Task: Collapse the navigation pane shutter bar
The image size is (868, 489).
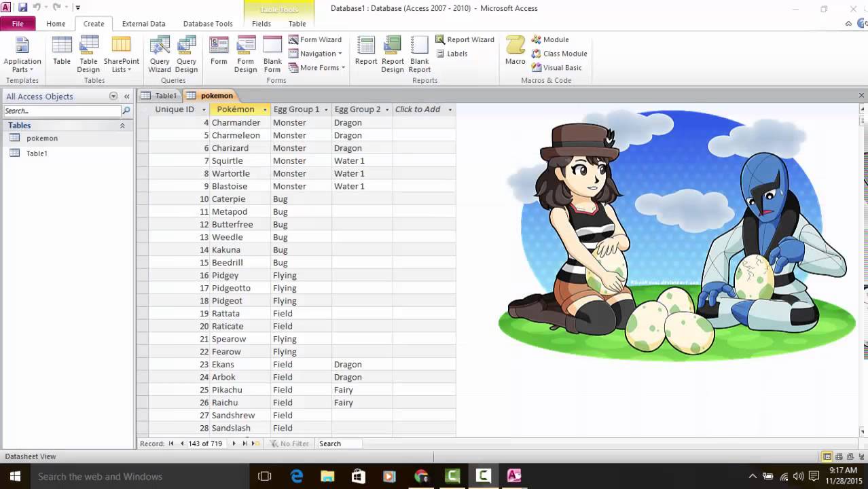Action: tap(126, 96)
